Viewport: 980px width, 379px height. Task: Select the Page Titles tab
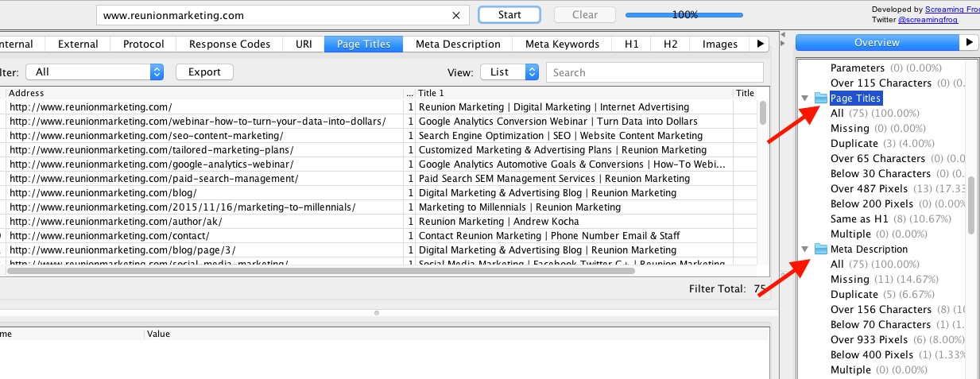[363, 44]
